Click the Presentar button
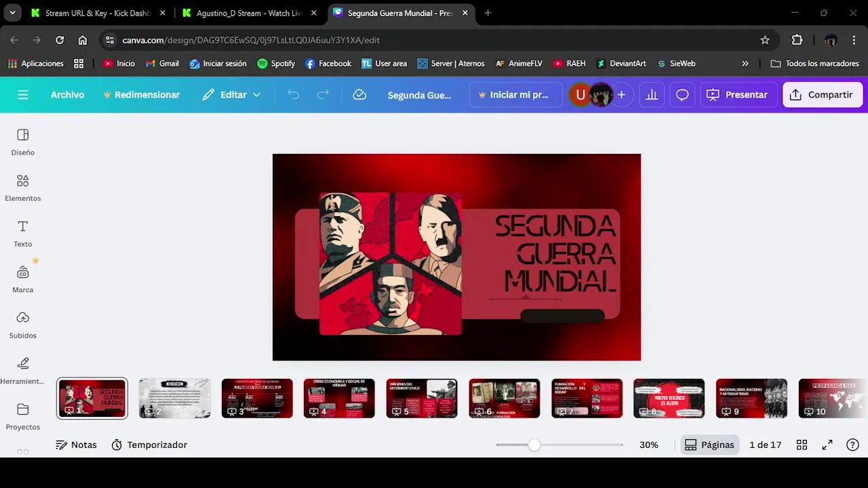 pyautogui.click(x=737, y=95)
